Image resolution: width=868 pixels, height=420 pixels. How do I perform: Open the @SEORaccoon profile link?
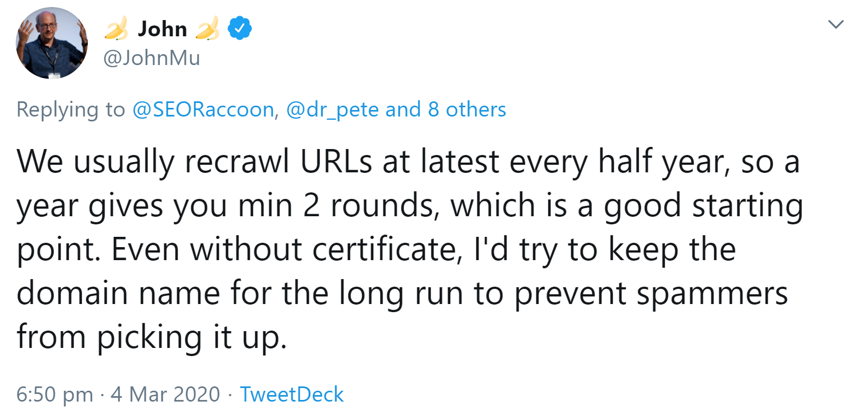click(x=203, y=109)
